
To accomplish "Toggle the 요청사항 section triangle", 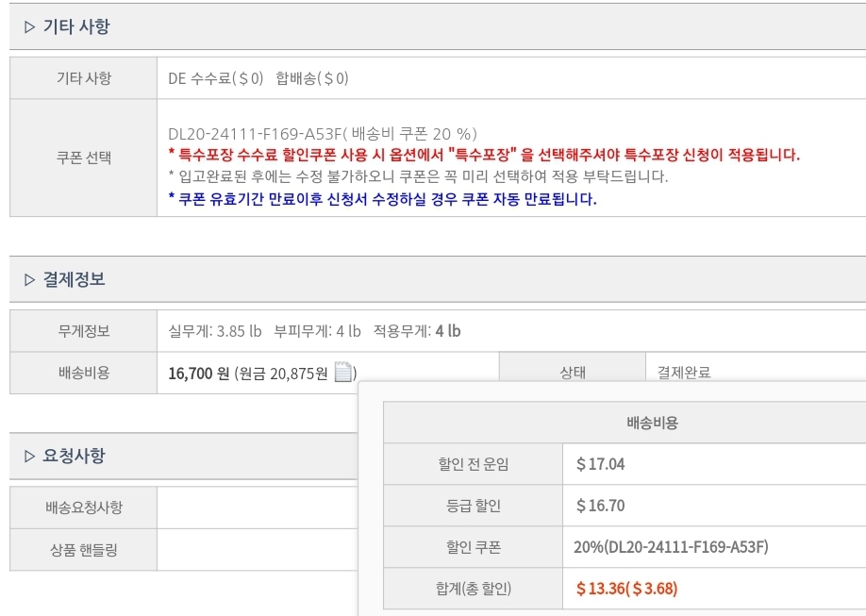I will [29, 457].
